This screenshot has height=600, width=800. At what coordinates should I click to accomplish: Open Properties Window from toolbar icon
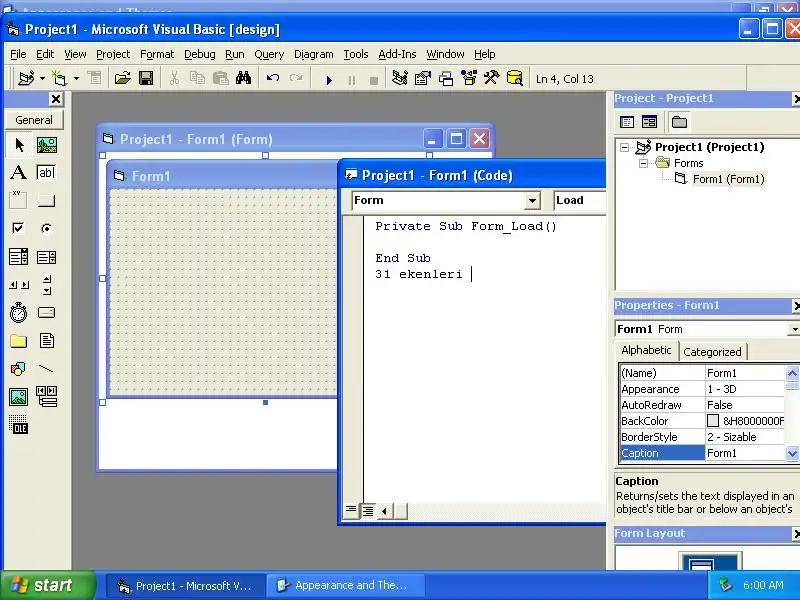(x=423, y=79)
